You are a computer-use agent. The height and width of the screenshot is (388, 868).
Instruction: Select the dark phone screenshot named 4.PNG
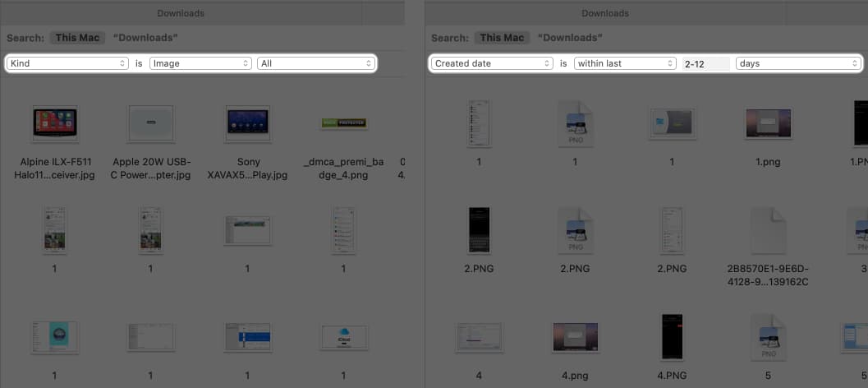pyautogui.click(x=672, y=336)
